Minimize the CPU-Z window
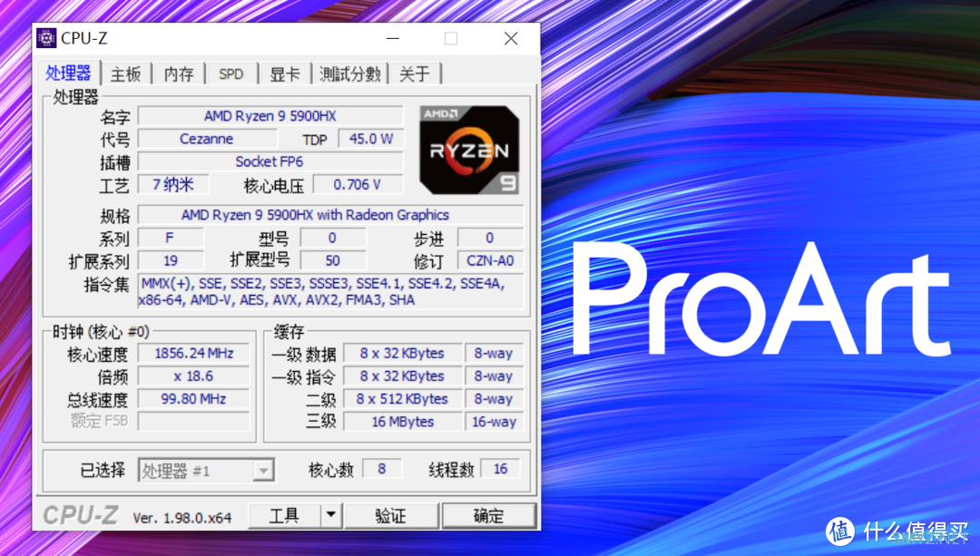The height and width of the screenshot is (556, 980). point(393,39)
